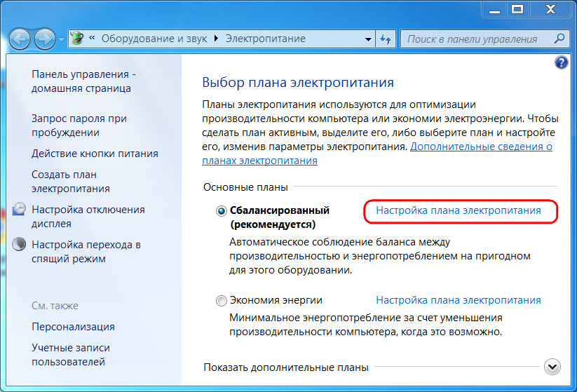Open plan settings for 'Экономия энергии'
This screenshot has width=577, height=392.
[459, 300]
